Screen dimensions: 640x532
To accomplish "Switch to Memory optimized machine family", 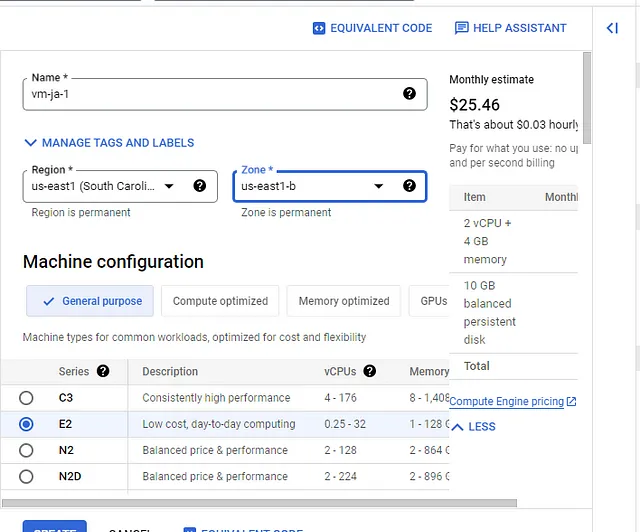I will coord(344,301).
